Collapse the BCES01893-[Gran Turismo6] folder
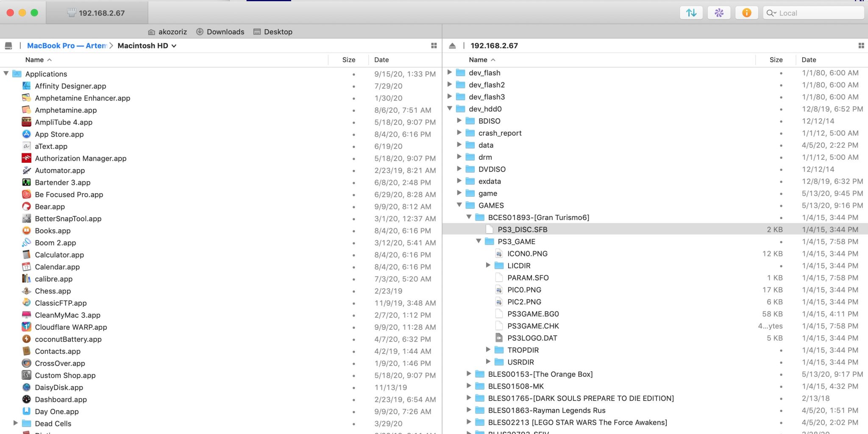The width and height of the screenshot is (868, 434). 469,217
